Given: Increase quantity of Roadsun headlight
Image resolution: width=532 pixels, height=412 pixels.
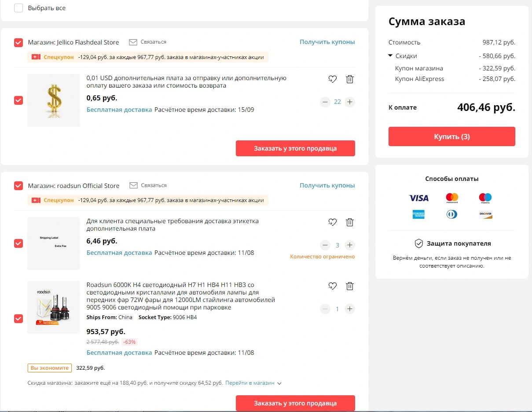Looking at the screenshot, I should pos(350,309).
